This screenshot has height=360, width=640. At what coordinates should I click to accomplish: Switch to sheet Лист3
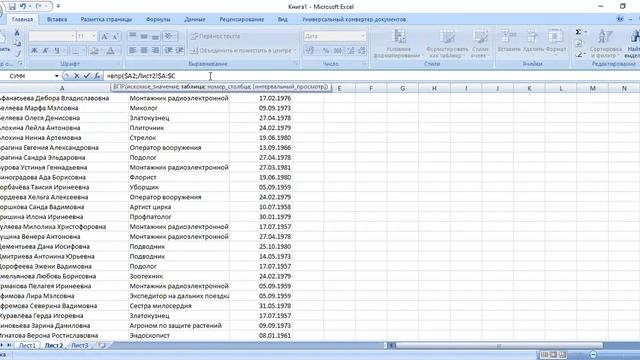tap(80, 345)
